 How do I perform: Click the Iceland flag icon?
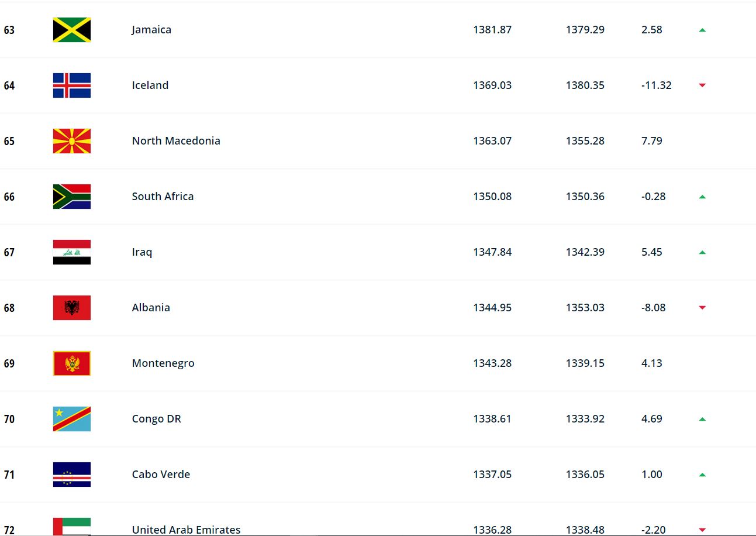point(72,85)
